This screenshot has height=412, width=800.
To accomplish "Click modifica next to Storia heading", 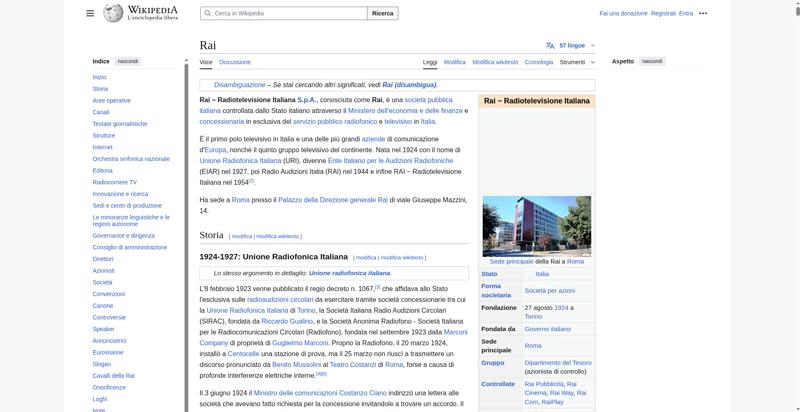I will [x=242, y=237].
